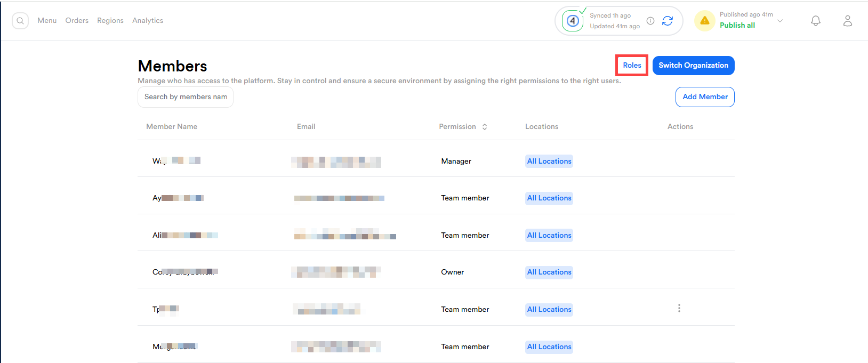Viewport: 868px width, 363px height.
Task: Open three-dot actions menu in fifth row
Action: coord(679,309)
